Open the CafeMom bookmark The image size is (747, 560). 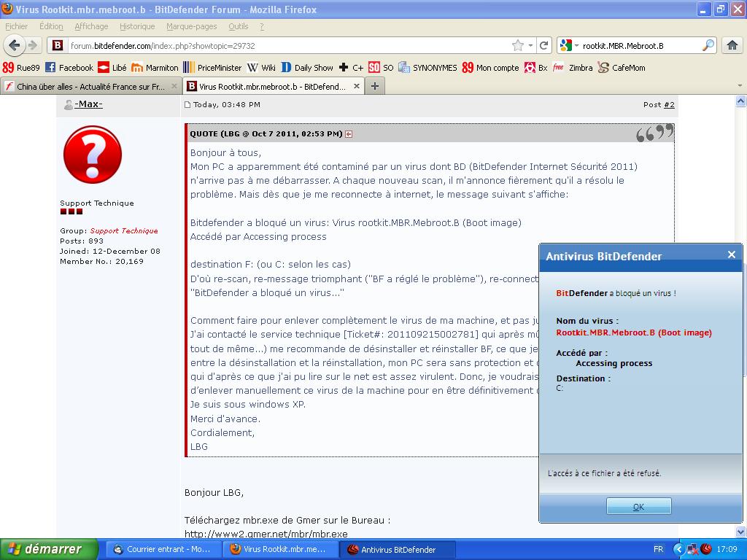pos(622,68)
